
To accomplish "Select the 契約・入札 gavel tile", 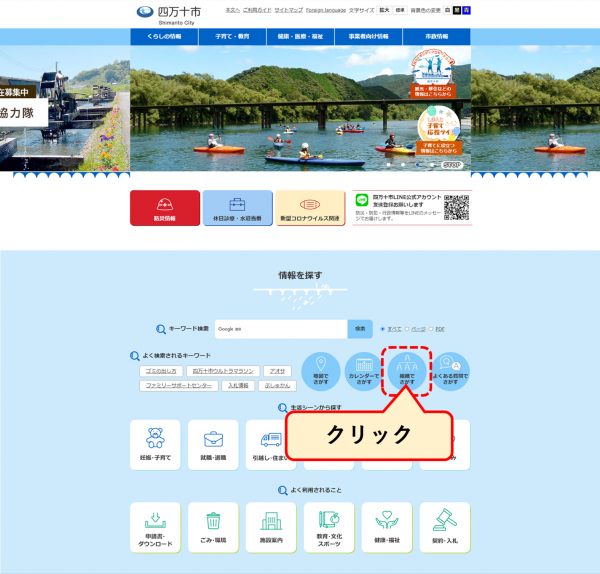I will [444, 526].
